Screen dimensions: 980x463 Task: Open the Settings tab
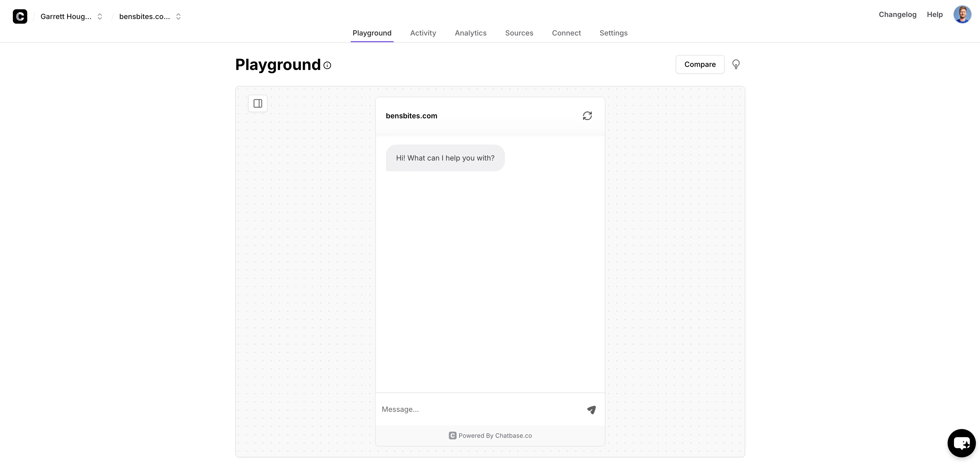point(613,33)
